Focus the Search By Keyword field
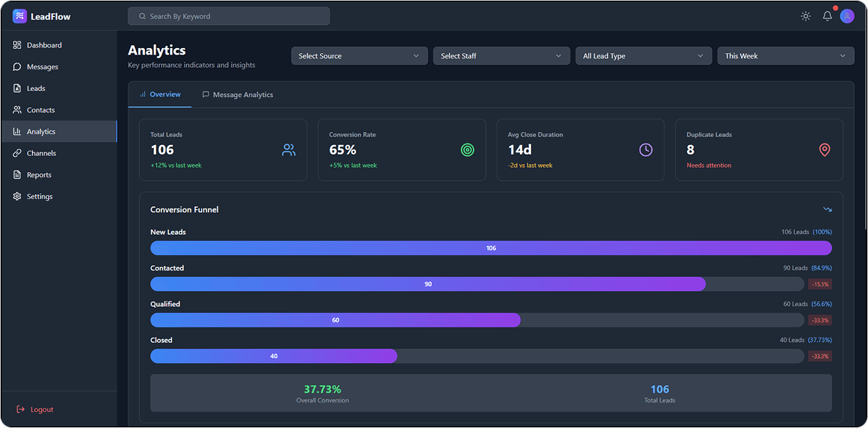Image resolution: width=868 pixels, height=428 pixels. click(x=228, y=16)
